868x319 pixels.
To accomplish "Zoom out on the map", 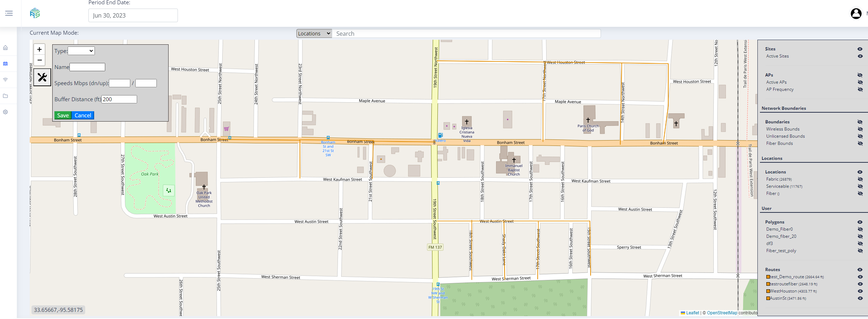I will tap(39, 60).
